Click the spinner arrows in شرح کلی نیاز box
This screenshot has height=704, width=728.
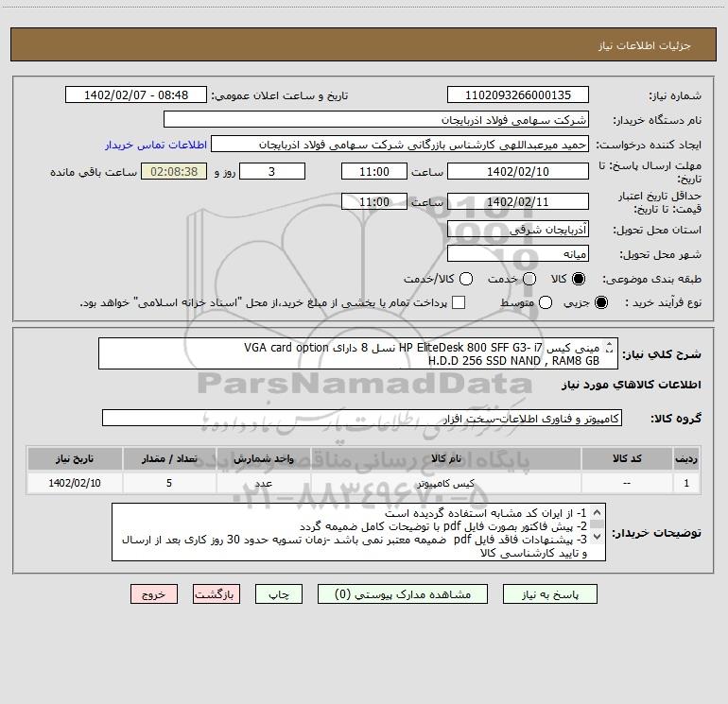(x=610, y=347)
